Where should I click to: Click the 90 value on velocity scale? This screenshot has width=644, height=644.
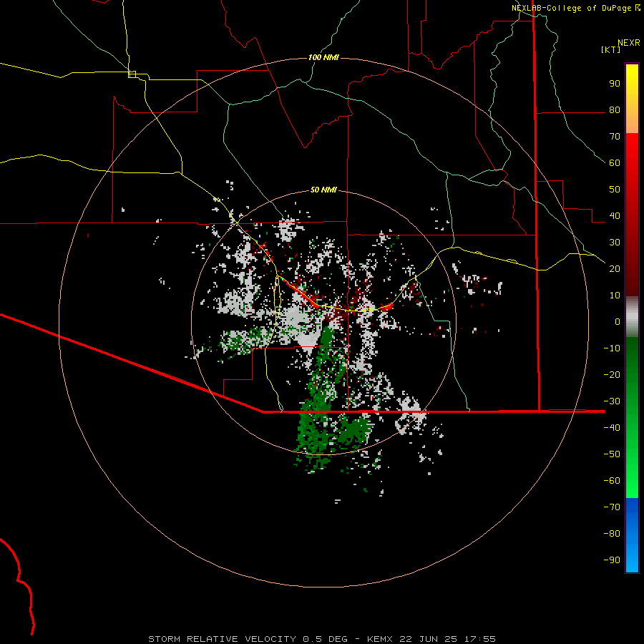[615, 84]
